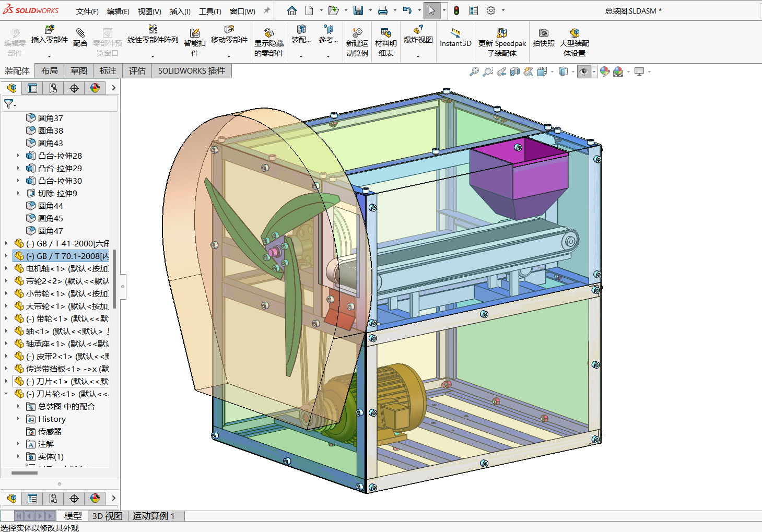
Task: Click Take Snapshot (拍快照) tool
Action: (x=544, y=38)
